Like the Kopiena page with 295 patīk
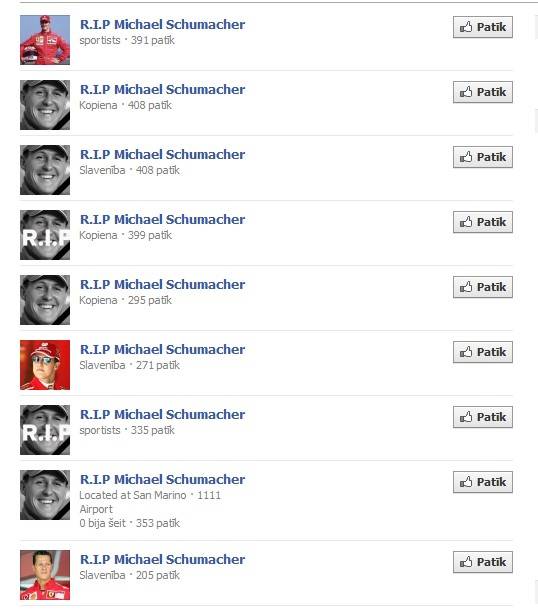538x610 pixels. click(483, 287)
